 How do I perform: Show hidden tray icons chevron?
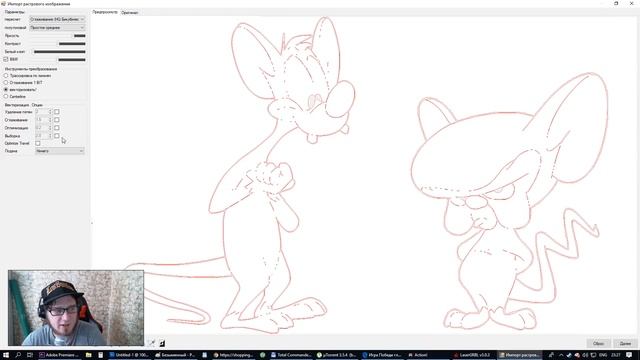click(561, 355)
